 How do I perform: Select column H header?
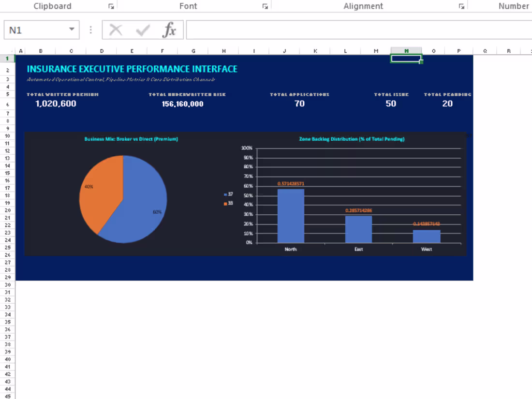pyautogui.click(x=224, y=51)
